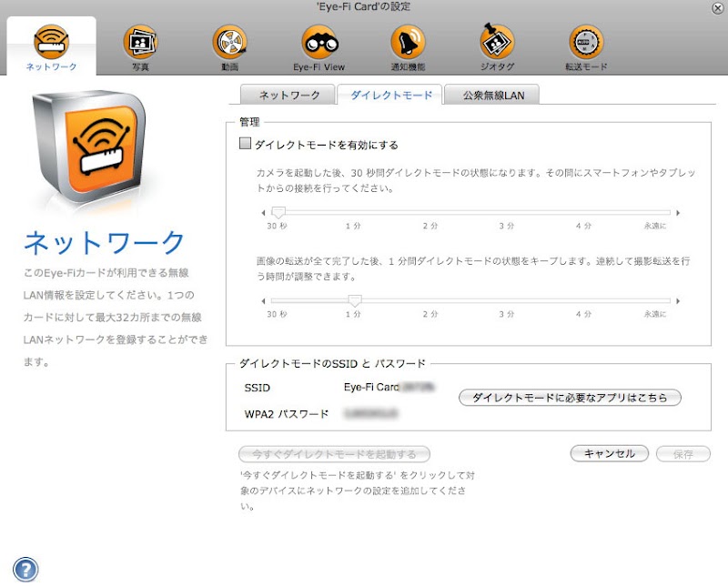Open the 通知機能 bell icon
This screenshot has height=587, width=728.
pos(408,42)
